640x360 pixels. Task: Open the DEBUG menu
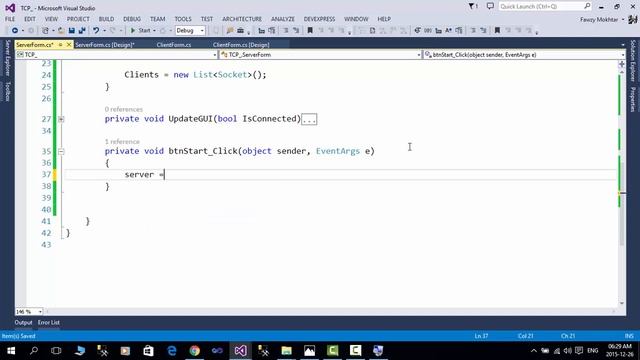(x=132, y=19)
